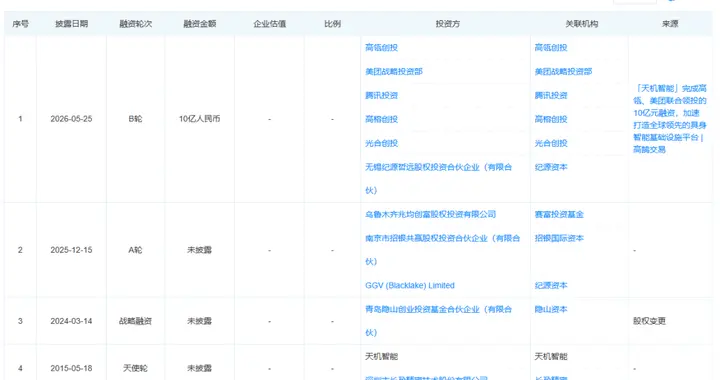Open 美团战略投资部 link in 关联机构 column
The width and height of the screenshot is (720, 380).
coord(563,72)
